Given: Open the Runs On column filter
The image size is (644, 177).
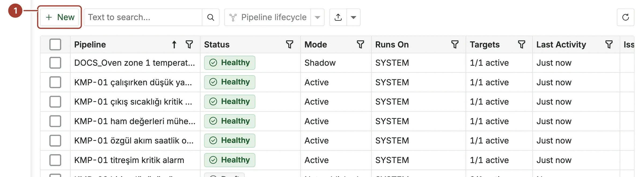Looking at the screenshot, I should pyautogui.click(x=455, y=45).
